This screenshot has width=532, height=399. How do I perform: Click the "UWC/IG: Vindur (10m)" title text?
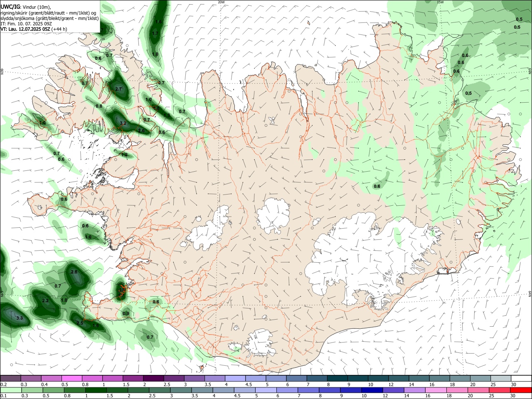26,7
